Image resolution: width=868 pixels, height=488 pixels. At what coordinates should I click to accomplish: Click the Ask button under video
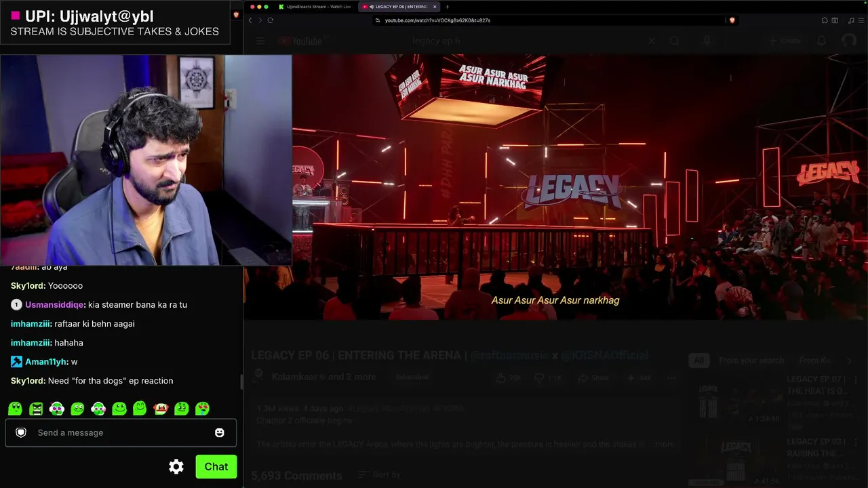638,378
